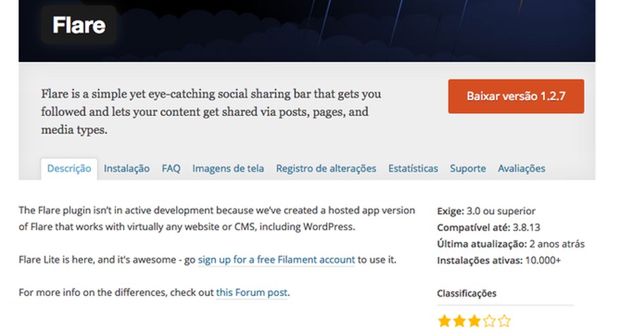
Task: Click the third gold rating star
Action: click(x=474, y=321)
